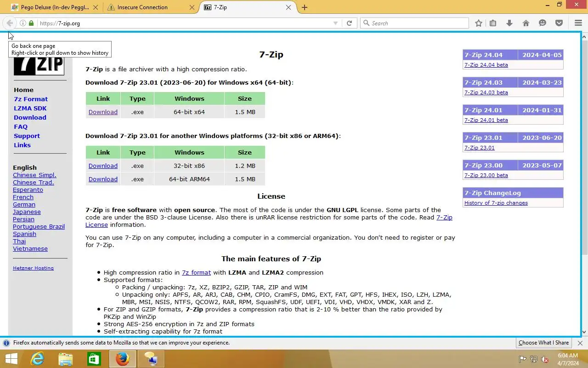Open the 7z Format sidebar link
The height and width of the screenshot is (368, 588).
(x=31, y=99)
